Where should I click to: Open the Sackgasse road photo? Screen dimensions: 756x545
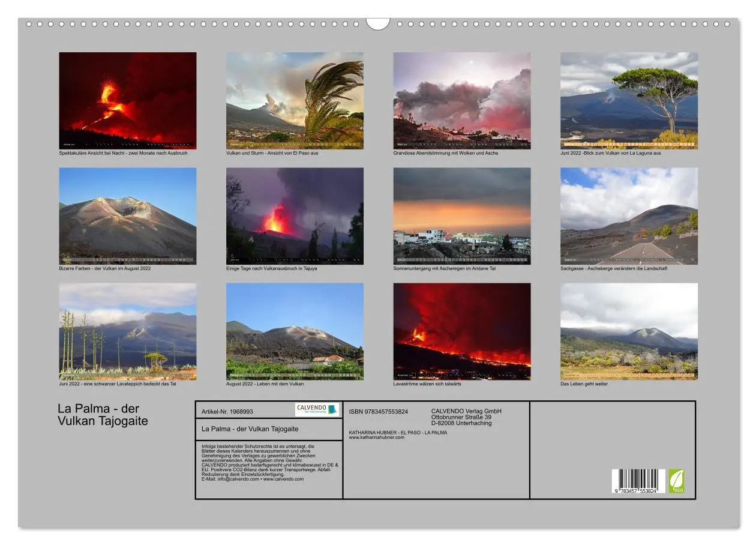click(x=629, y=216)
